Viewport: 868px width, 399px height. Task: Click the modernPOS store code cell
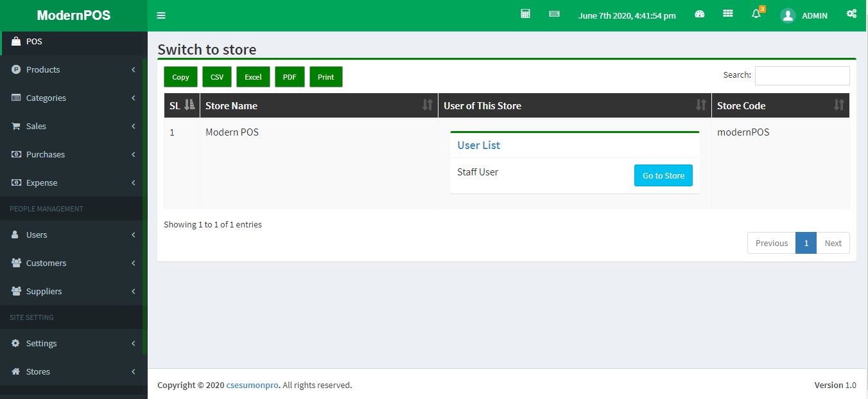(x=781, y=163)
